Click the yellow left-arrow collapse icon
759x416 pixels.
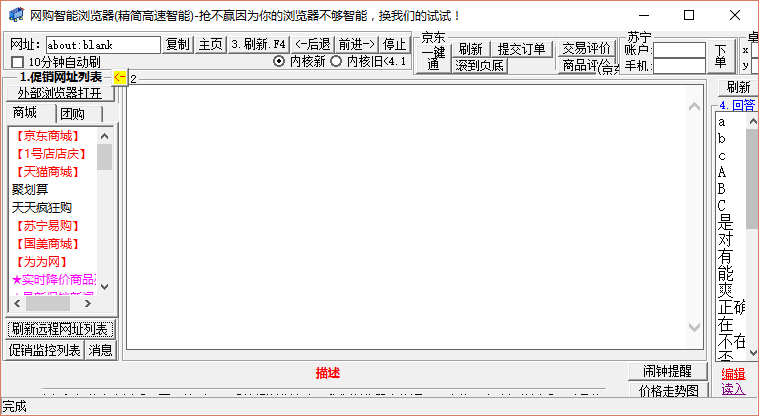[119, 77]
